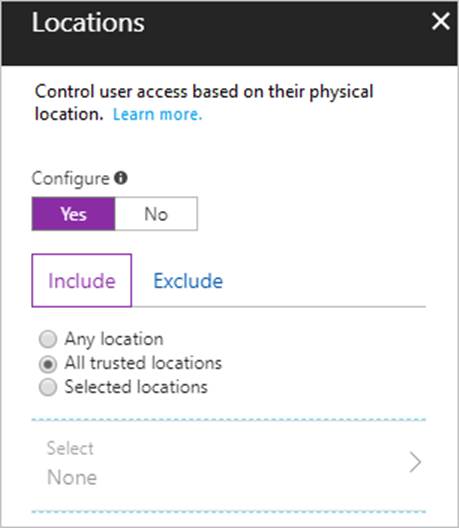This screenshot has width=459, height=528.
Task: Click the Any location label text
Action: click(114, 339)
